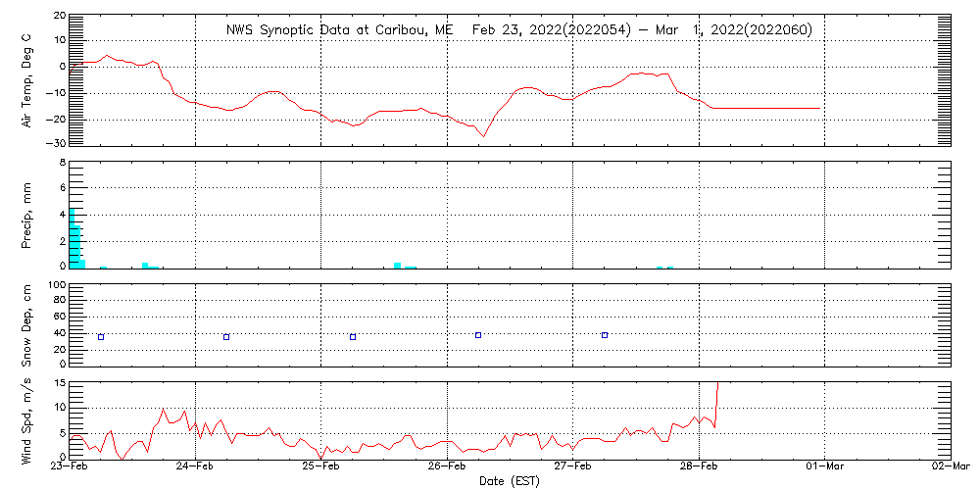Select the 26-Feb date axis label
Screen dimensions: 980x490
coord(447,467)
